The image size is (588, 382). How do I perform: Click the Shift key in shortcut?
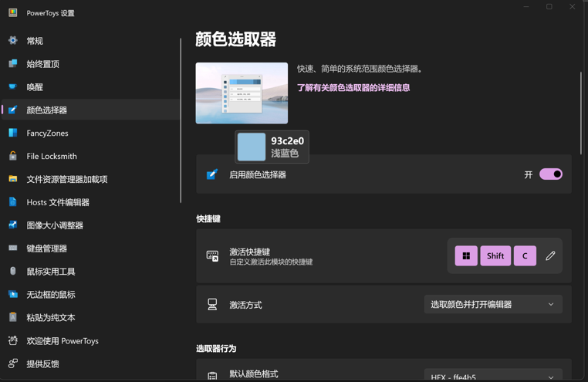coord(495,255)
